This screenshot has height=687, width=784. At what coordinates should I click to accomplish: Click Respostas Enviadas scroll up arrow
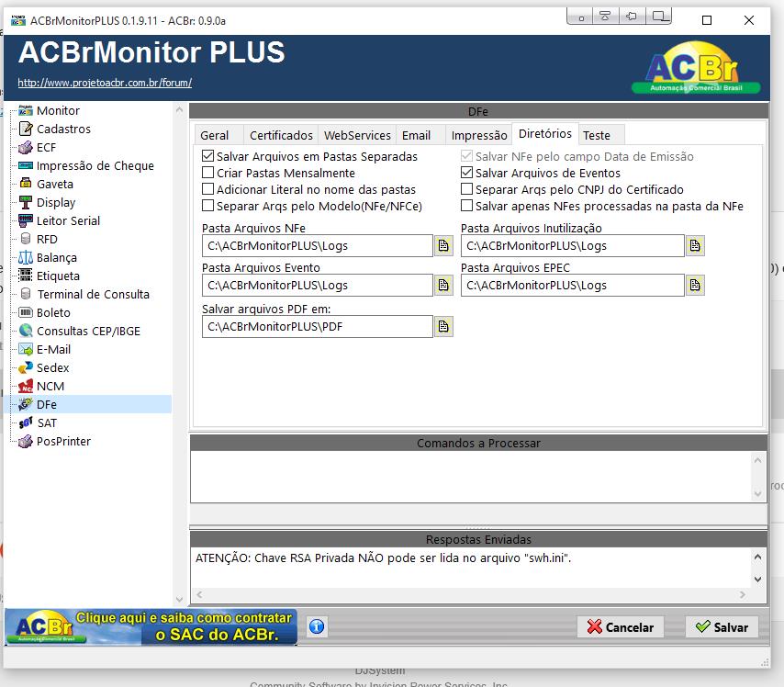(x=758, y=557)
